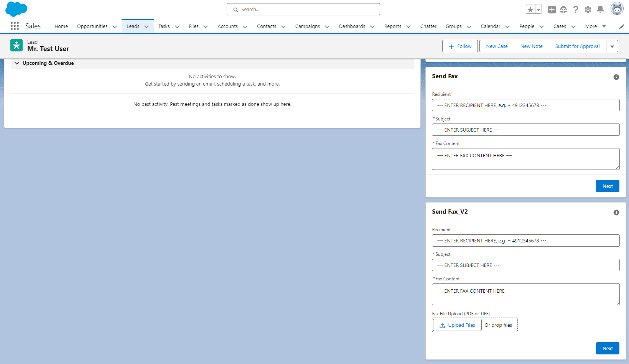The image size is (629, 364).
Task: View notifications bell
Action: (x=600, y=10)
